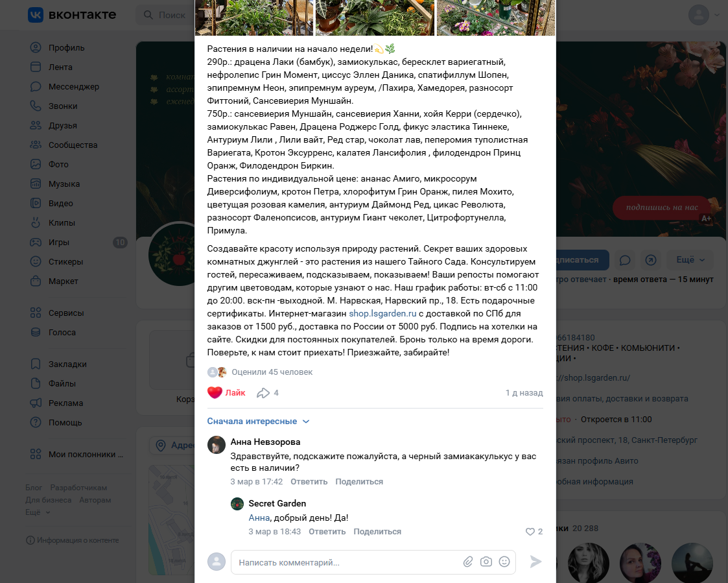Expand the profile avatar menu in header

click(x=705, y=15)
